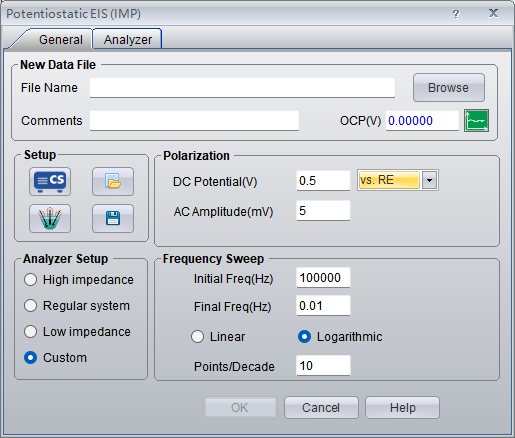The image size is (515, 438).
Task: Choose Low impedance analyzer setup
Action: click(77, 331)
